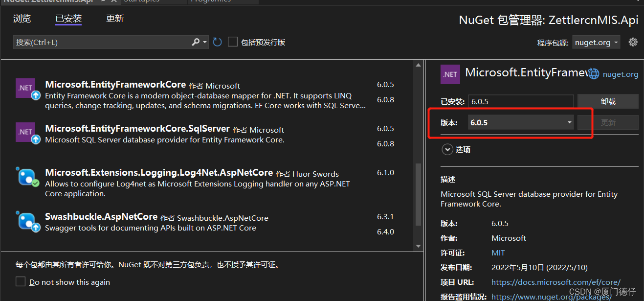Click the installed version 6.0.5 field

tap(521, 101)
